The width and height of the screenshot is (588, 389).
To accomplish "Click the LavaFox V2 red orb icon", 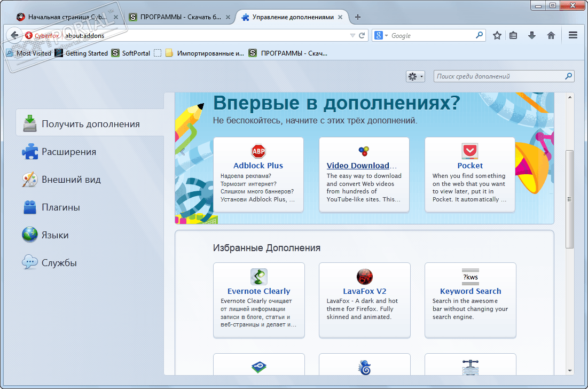I will pyautogui.click(x=365, y=277).
